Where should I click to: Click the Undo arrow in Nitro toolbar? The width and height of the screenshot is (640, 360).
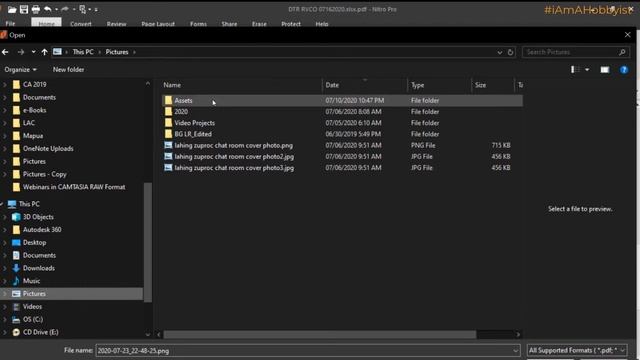click(x=48, y=9)
